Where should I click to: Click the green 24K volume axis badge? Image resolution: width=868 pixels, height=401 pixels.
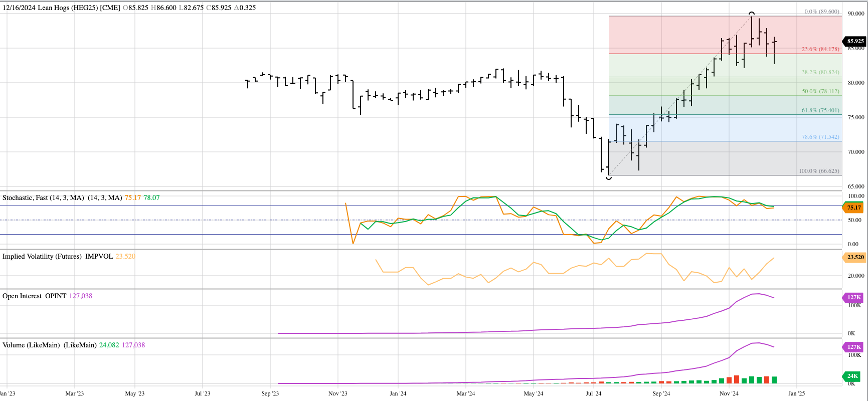click(x=852, y=376)
